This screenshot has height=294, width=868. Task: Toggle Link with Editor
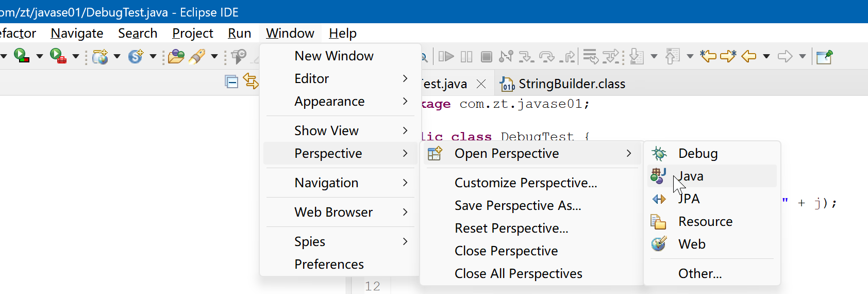click(251, 81)
